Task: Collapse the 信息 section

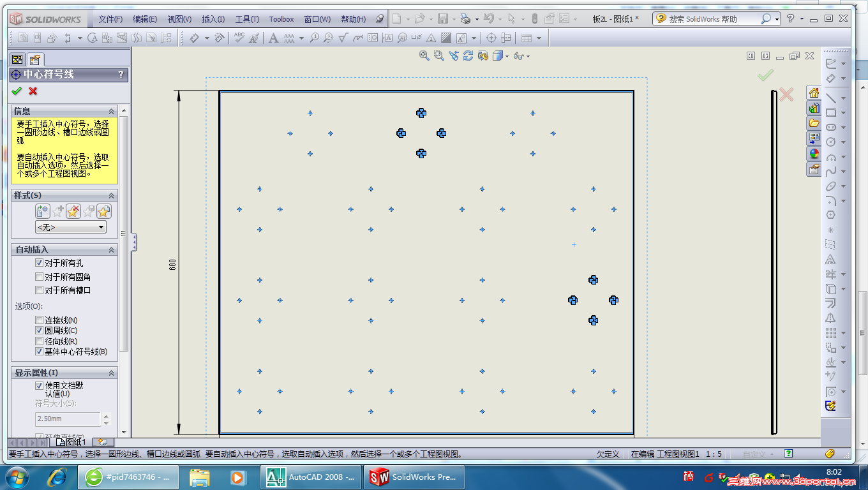Action: point(111,111)
